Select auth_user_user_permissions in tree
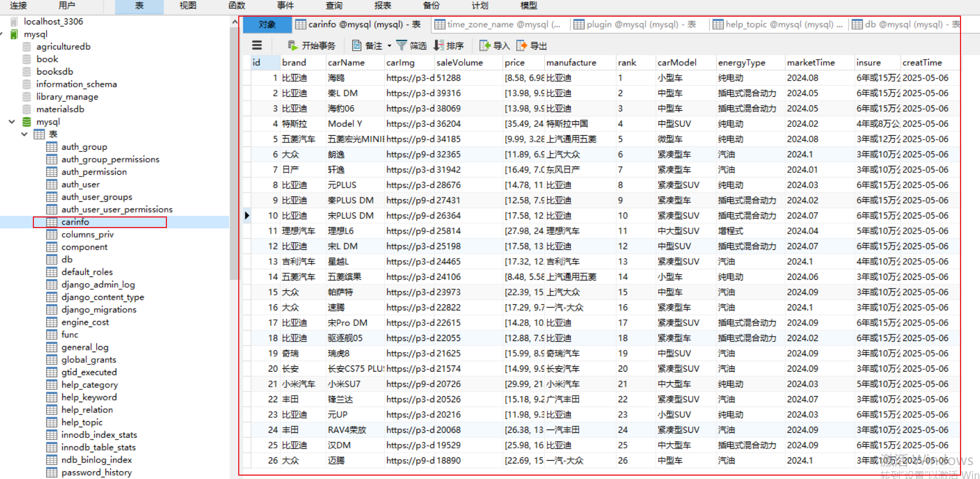980x479 pixels. tap(117, 209)
